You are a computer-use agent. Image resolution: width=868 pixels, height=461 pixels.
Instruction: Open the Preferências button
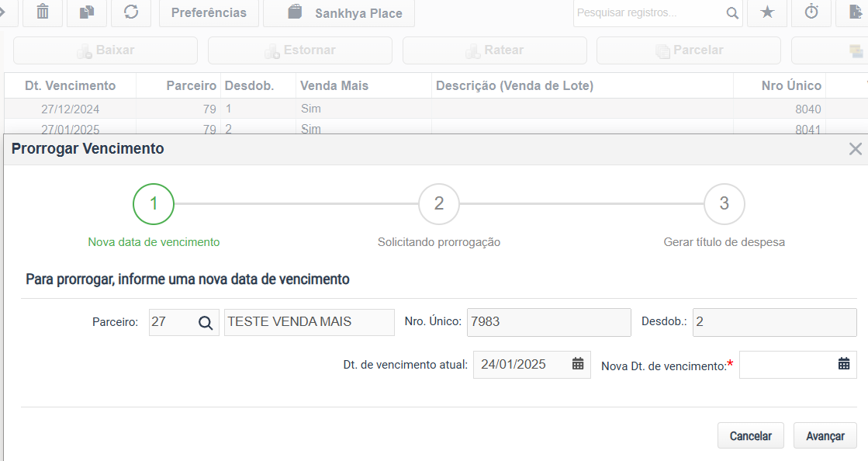pyautogui.click(x=209, y=12)
